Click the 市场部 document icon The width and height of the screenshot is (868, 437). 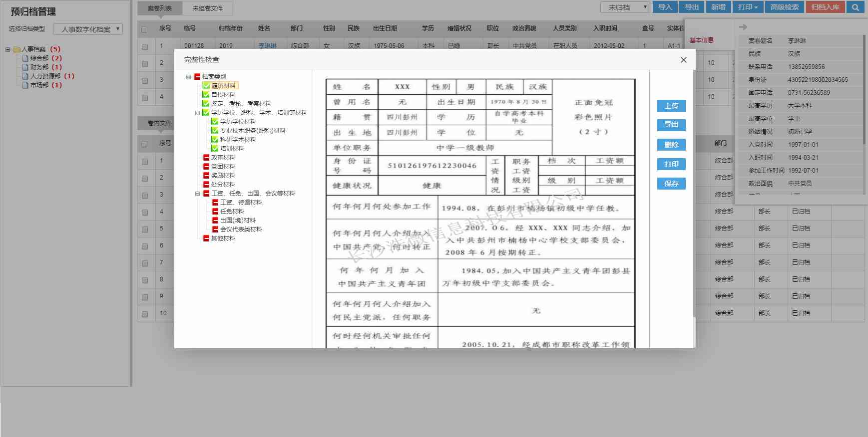pos(25,85)
